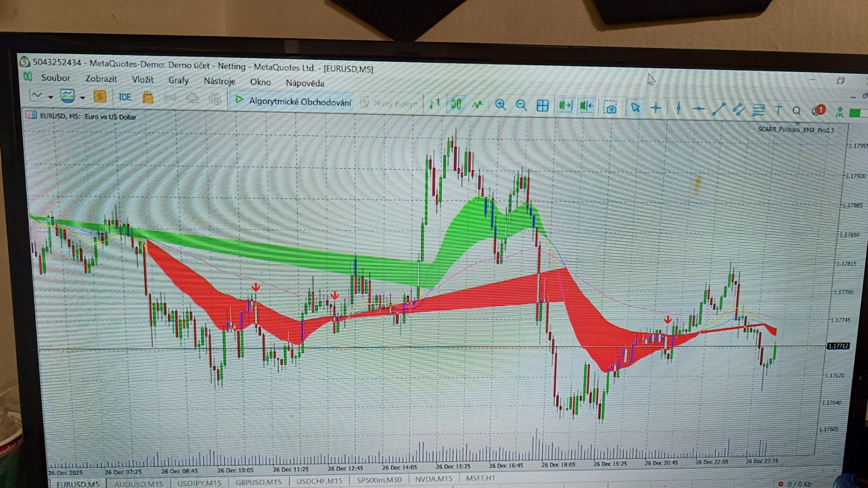The image size is (868, 488).
Task: Toggle Algorytmické Obchodování on or off
Action: click(x=293, y=101)
